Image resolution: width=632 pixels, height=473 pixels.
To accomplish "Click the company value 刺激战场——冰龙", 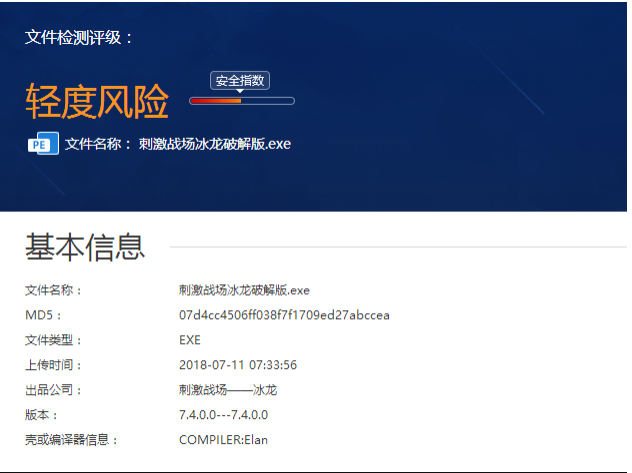I will tap(228, 390).
